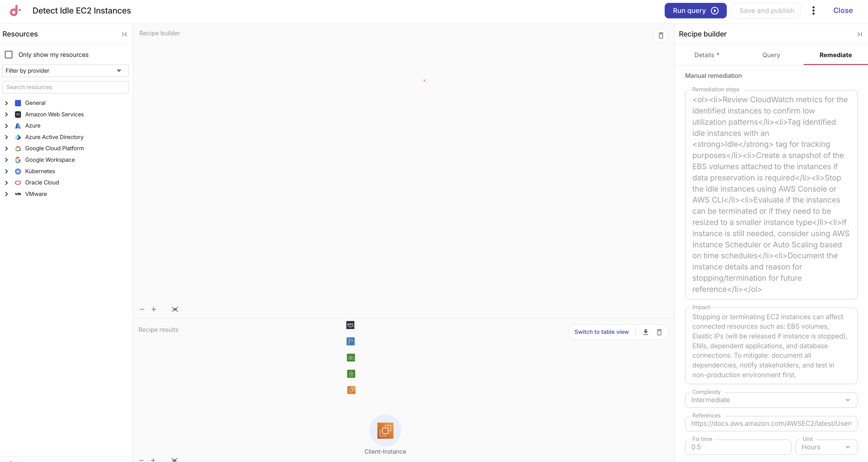Image resolution: width=868 pixels, height=462 pixels.
Task: Click the References URL field
Action: (x=771, y=423)
